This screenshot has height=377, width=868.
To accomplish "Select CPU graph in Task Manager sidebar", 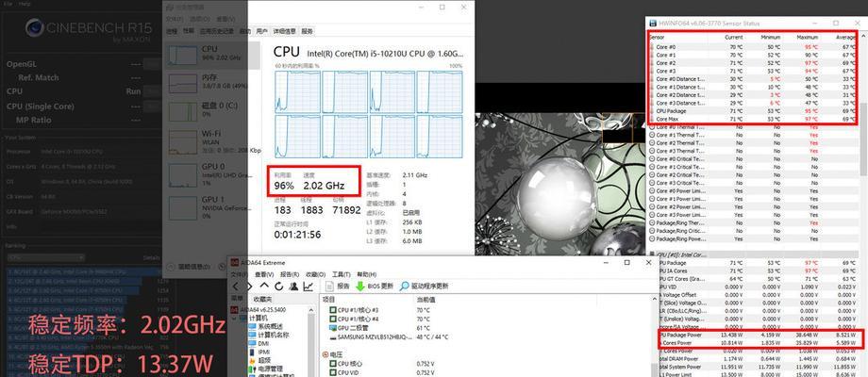I will [x=213, y=54].
